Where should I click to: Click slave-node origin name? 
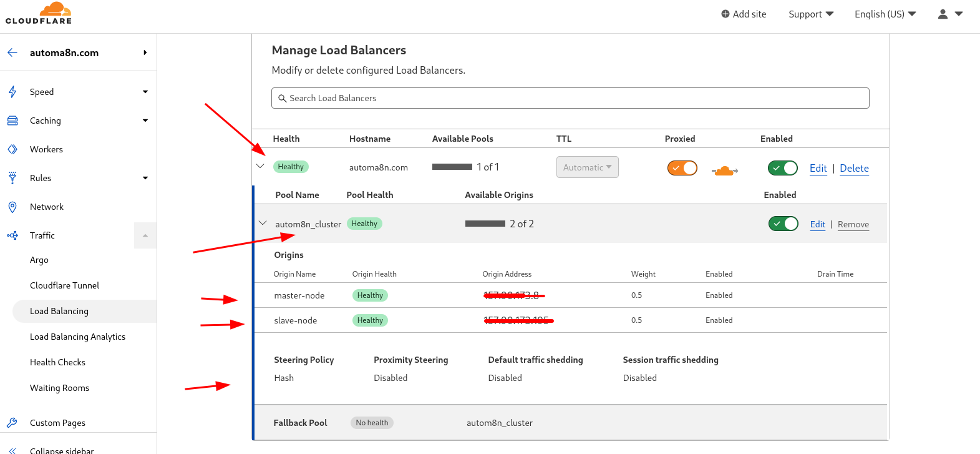(x=296, y=320)
